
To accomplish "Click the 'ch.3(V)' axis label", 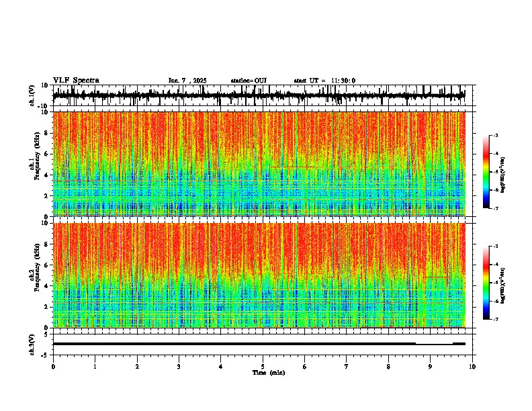I will [32, 345].
